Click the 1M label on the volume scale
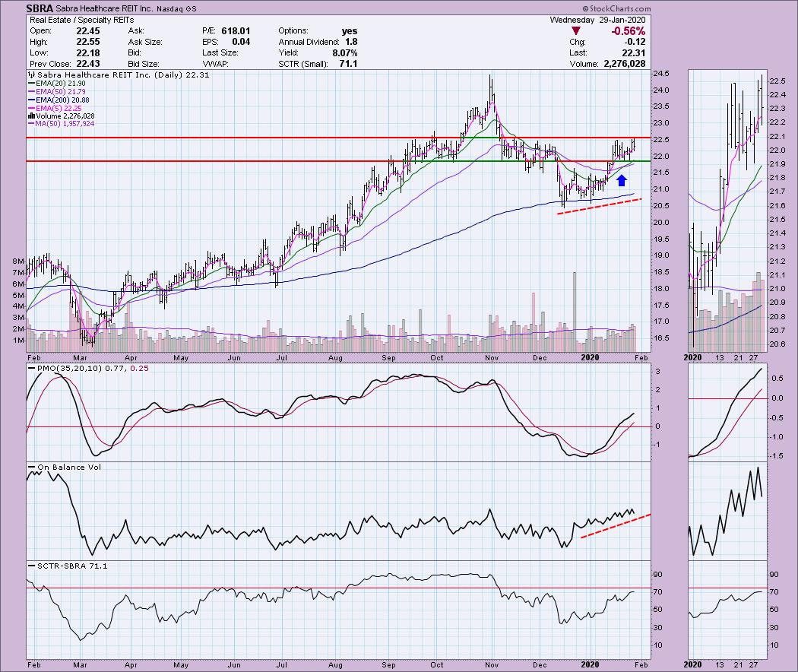 [x=19, y=341]
